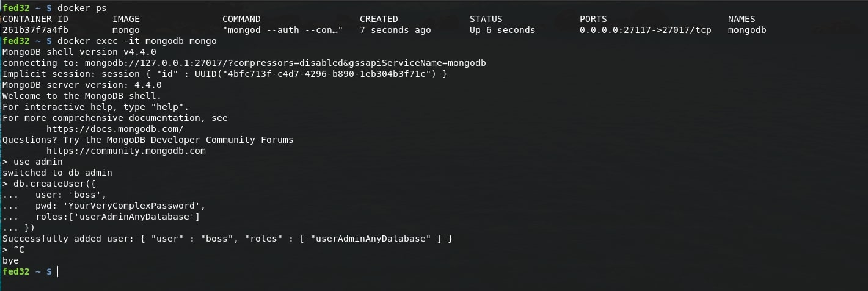
Task: Click the STATUS column header
Action: point(486,19)
